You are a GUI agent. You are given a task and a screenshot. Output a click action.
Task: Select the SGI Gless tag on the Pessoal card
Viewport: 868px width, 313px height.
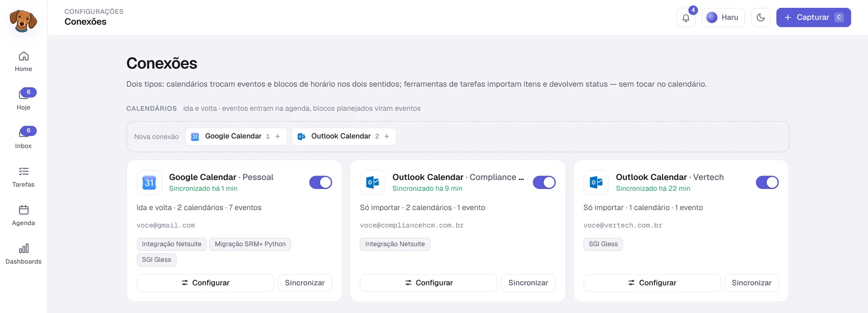tap(157, 260)
